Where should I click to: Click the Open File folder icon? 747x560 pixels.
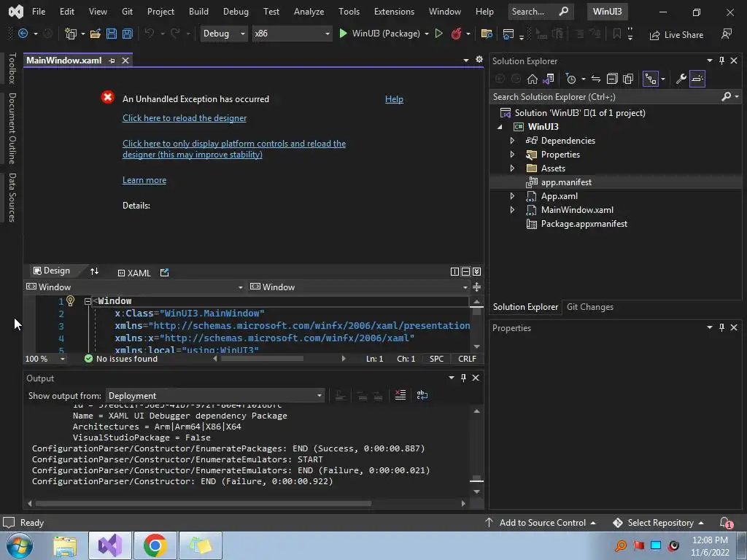point(96,34)
